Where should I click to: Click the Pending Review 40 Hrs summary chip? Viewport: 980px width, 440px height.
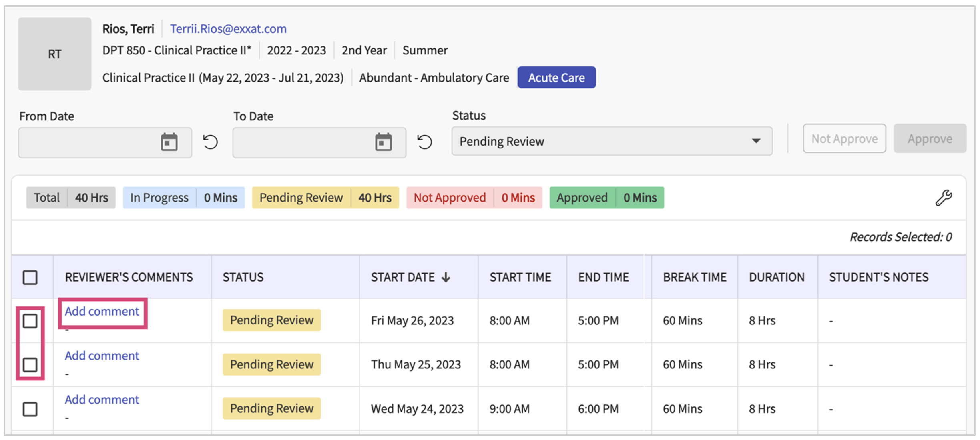click(325, 198)
